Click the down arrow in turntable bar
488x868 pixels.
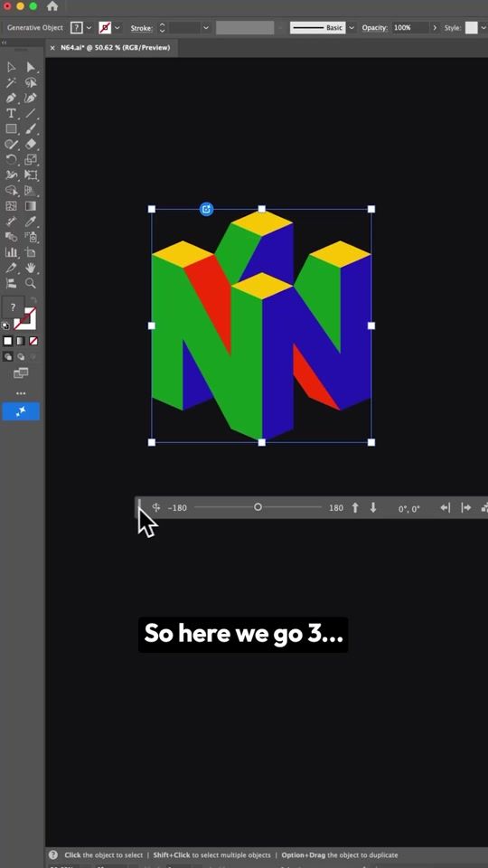pyautogui.click(x=373, y=507)
